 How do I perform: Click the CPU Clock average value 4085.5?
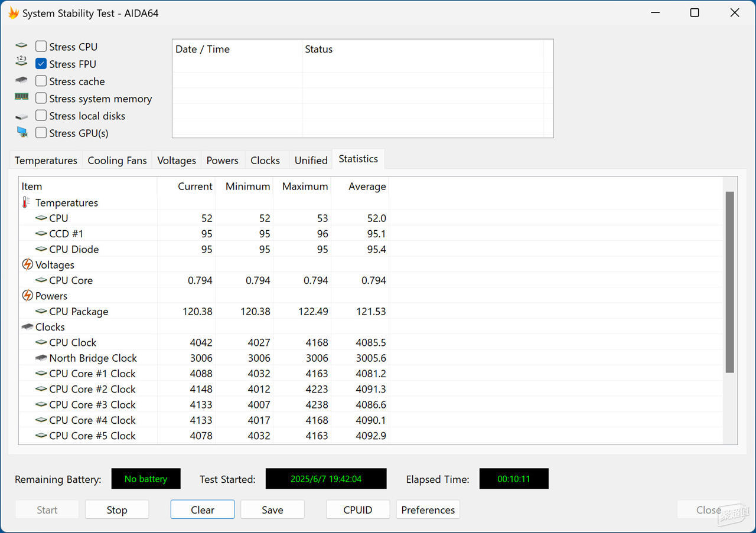tap(371, 342)
